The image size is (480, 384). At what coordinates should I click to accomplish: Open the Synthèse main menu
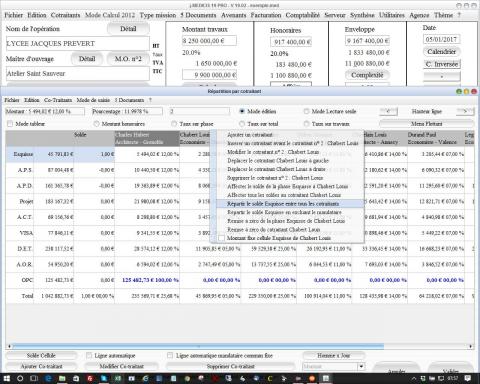pos(362,15)
